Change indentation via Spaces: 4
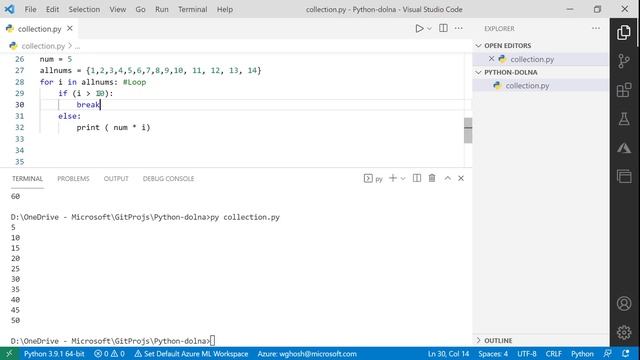Viewport: 640px width, 360px height. pos(493,353)
